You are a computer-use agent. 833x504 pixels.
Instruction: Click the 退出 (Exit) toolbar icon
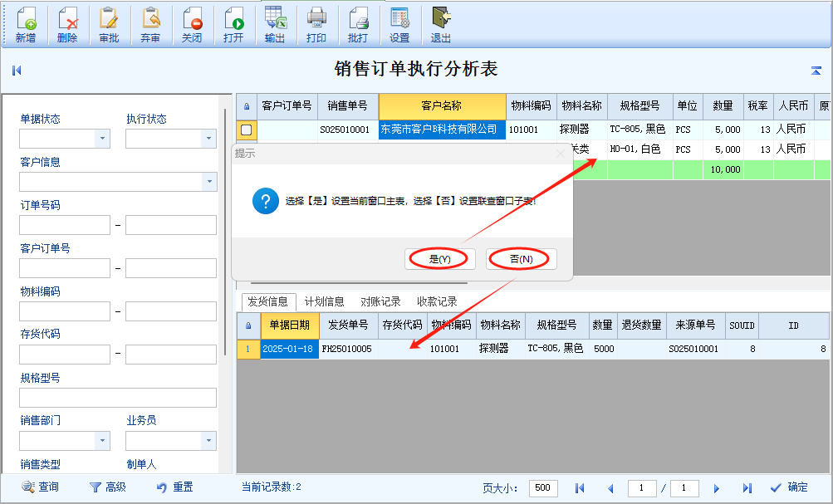(x=440, y=25)
